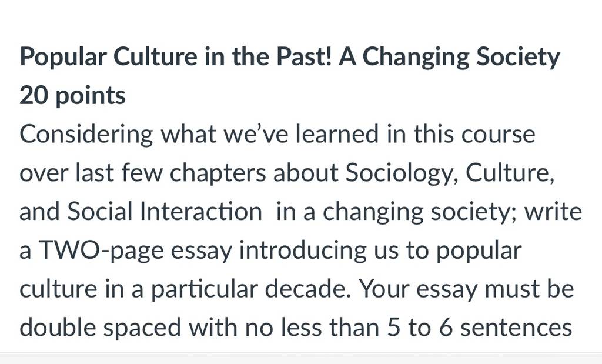
Task: Click the word "chapters" in the paragraph
Action: pos(218,173)
